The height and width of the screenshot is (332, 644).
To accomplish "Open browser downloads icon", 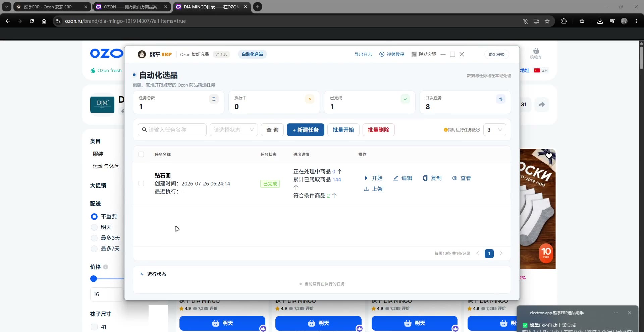I will click(x=600, y=21).
